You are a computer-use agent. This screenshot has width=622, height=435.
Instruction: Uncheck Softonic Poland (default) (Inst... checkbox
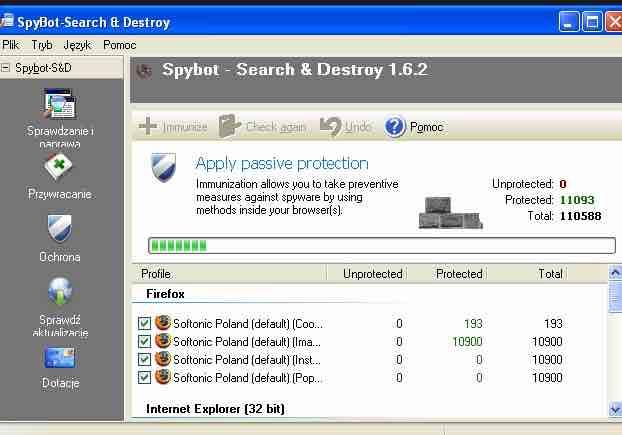(144, 359)
